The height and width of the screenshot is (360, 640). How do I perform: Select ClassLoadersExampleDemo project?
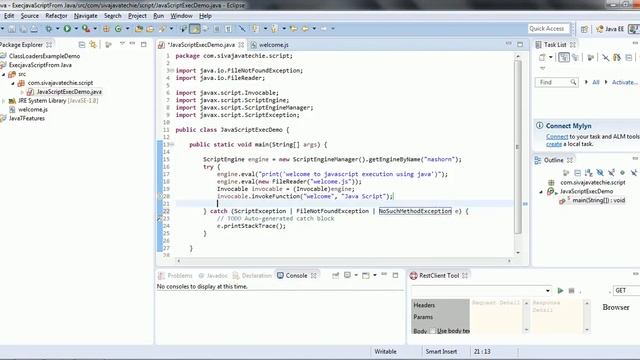pyautogui.click(x=44, y=56)
